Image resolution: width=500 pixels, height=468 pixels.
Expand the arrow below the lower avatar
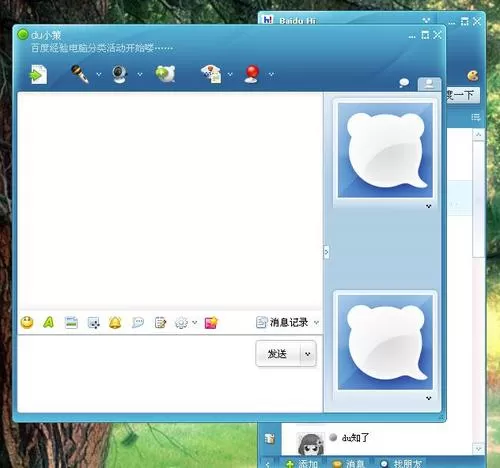click(x=429, y=398)
